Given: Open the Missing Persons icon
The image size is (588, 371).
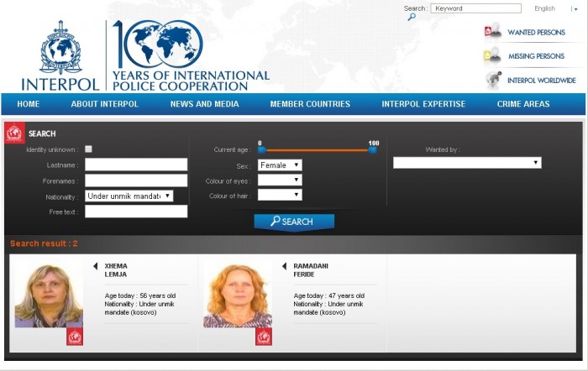Looking at the screenshot, I should (x=492, y=56).
